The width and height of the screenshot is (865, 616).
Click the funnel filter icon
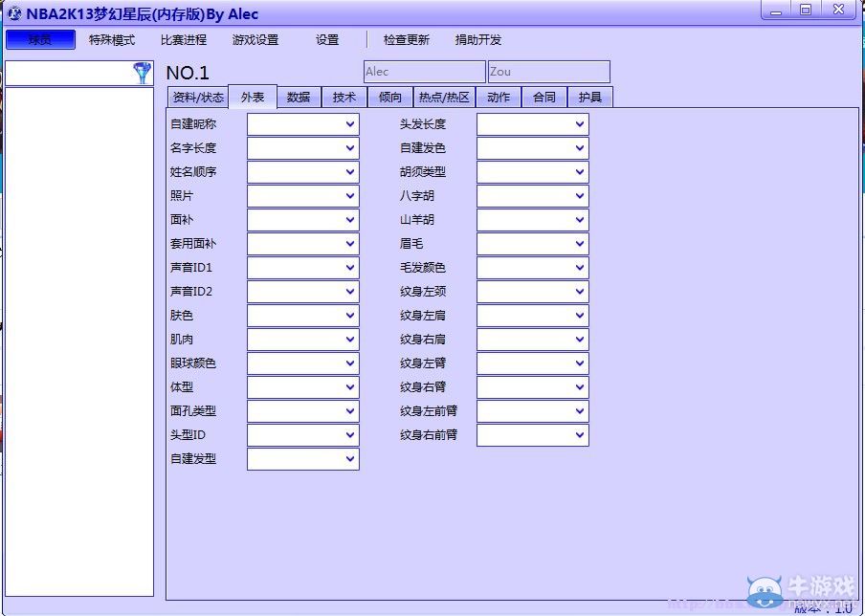(x=143, y=73)
